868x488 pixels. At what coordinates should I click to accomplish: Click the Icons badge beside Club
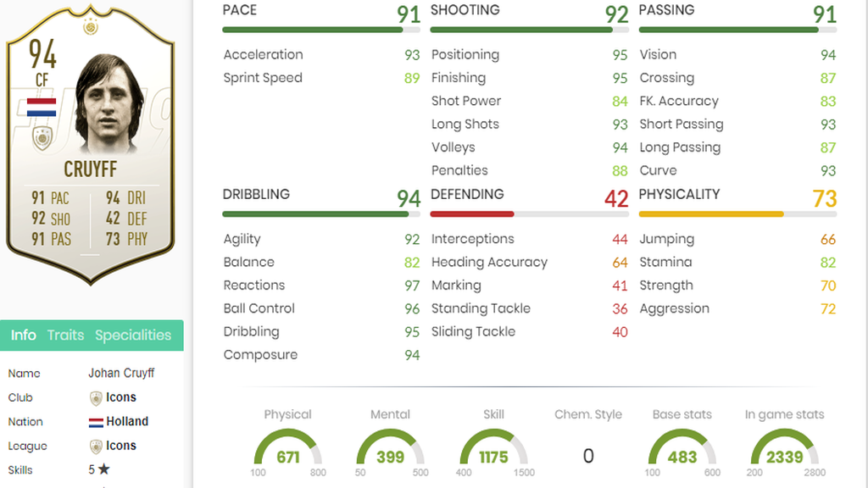[96, 398]
